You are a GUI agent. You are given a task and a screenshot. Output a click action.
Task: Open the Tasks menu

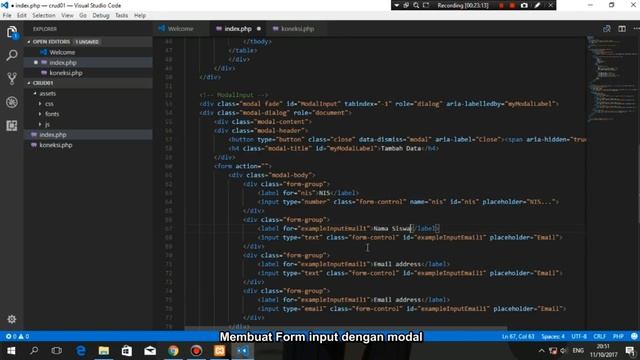click(121, 16)
